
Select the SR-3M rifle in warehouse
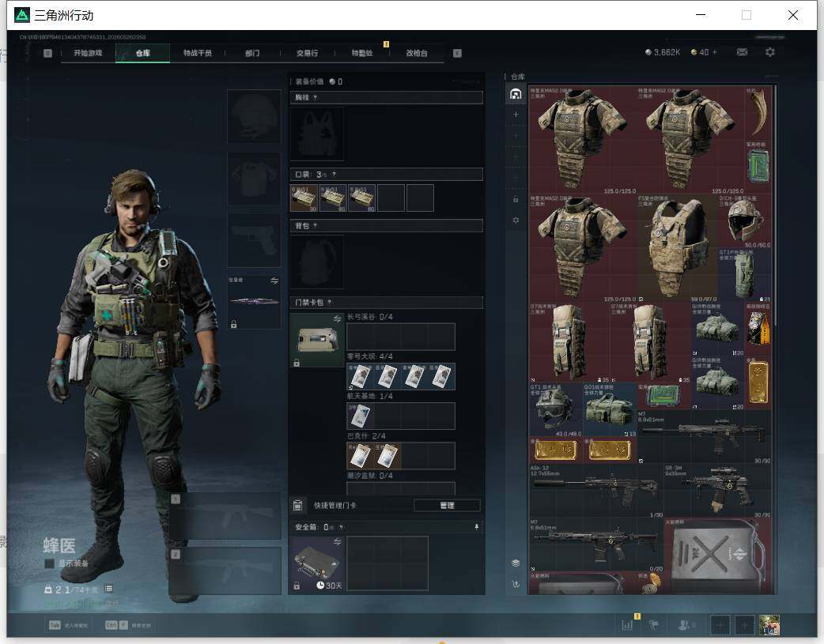click(717, 490)
